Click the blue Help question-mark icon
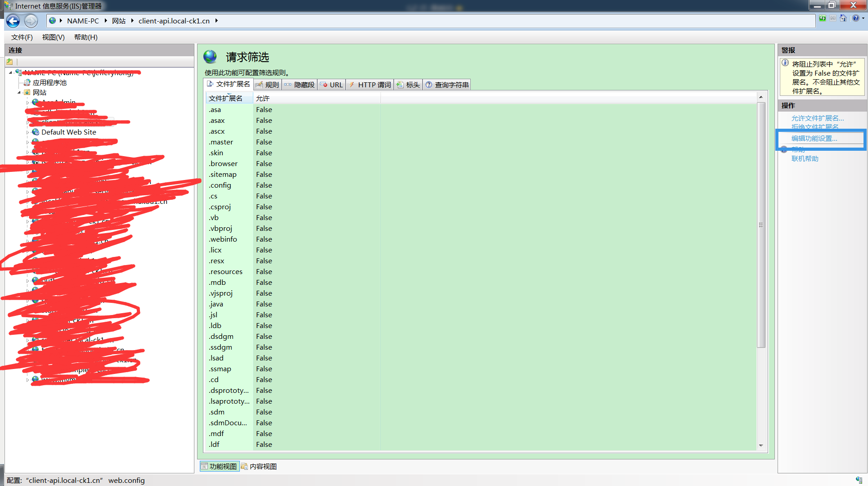 (855, 18)
